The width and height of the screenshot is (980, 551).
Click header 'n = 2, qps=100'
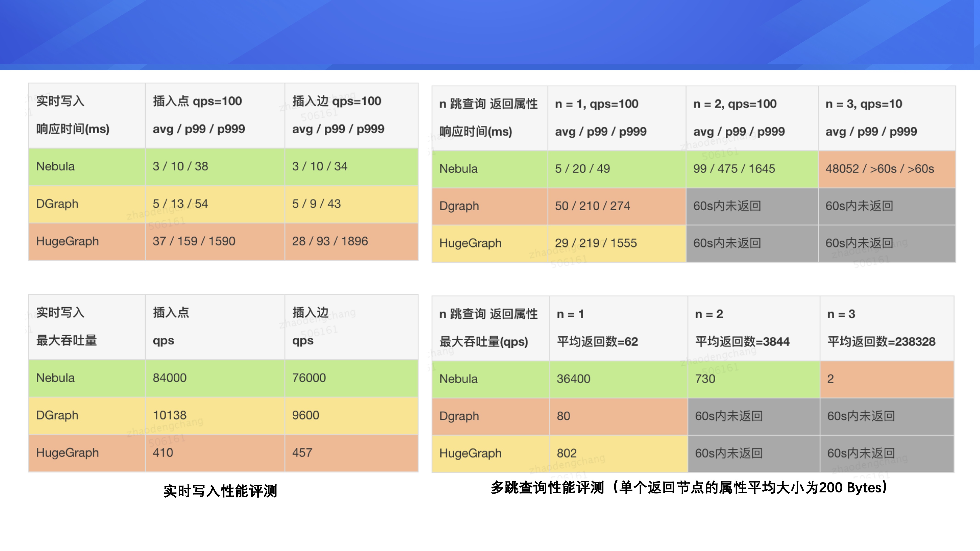click(x=735, y=104)
